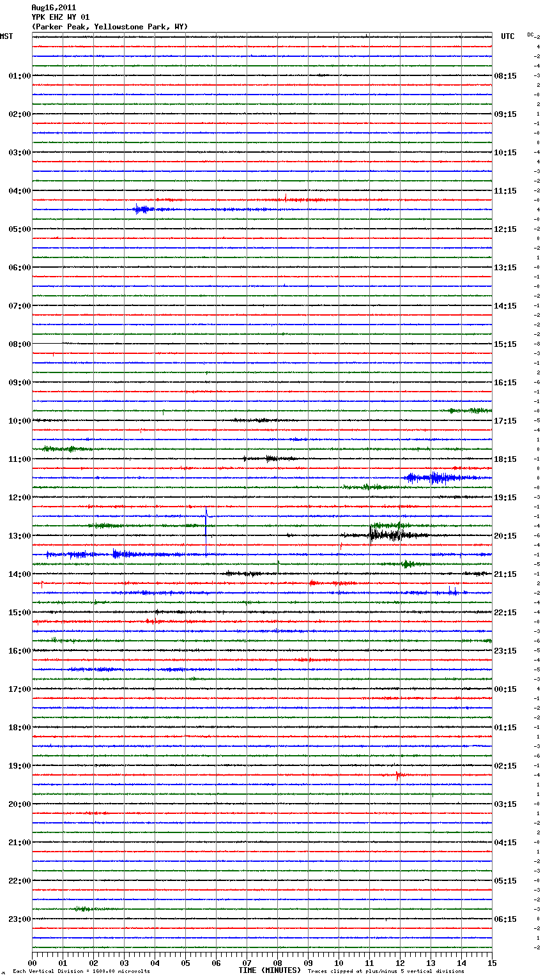Select the 16:00 MST time label

point(19,651)
